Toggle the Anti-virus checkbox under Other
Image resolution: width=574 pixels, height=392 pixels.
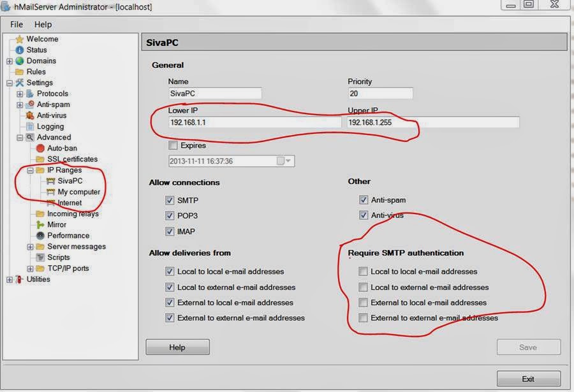point(363,215)
